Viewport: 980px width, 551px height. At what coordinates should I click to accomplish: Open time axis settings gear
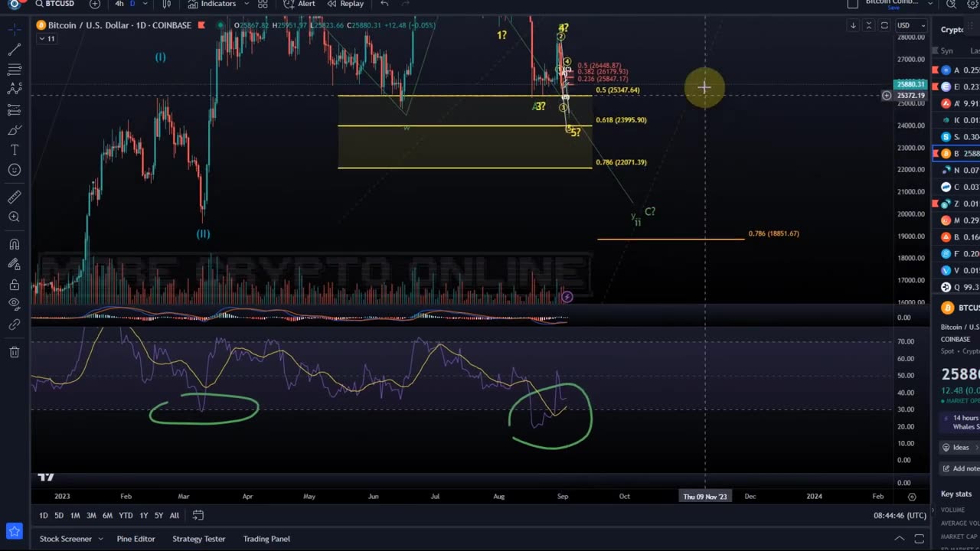(911, 497)
